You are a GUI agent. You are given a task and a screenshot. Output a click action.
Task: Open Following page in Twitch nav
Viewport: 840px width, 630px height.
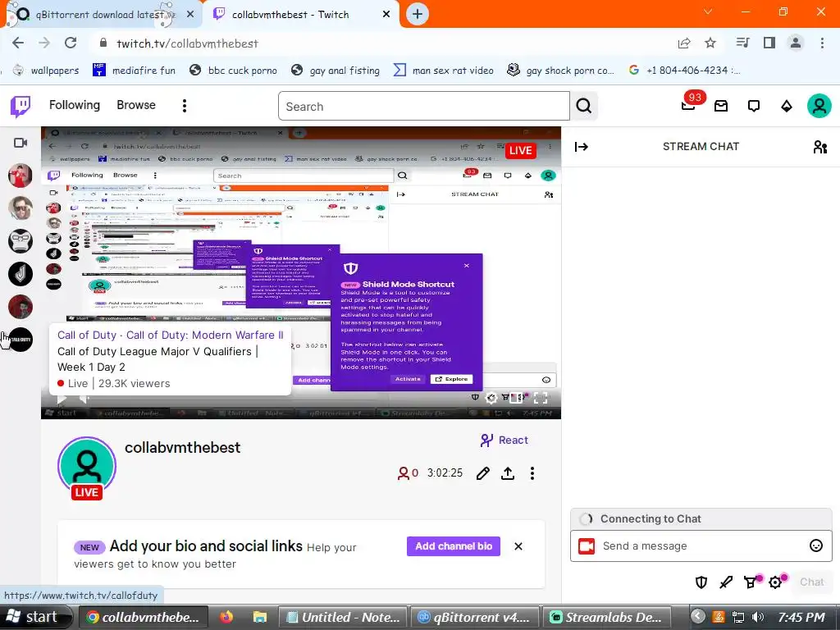pos(75,105)
